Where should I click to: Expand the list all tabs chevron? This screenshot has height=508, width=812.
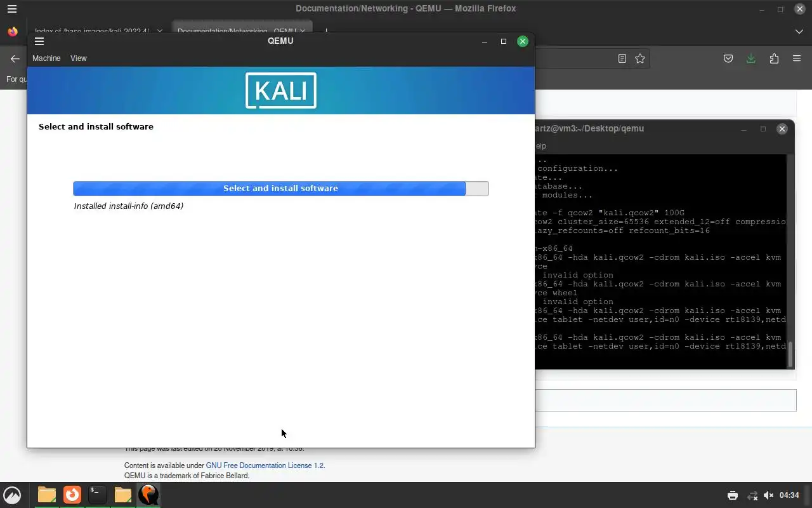pyautogui.click(x=799, y=31)
